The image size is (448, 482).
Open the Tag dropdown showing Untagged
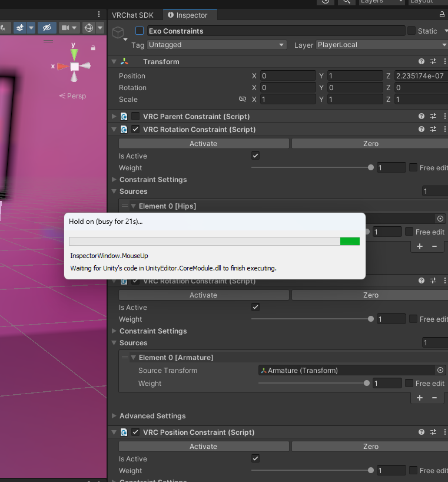click(216, 45)
